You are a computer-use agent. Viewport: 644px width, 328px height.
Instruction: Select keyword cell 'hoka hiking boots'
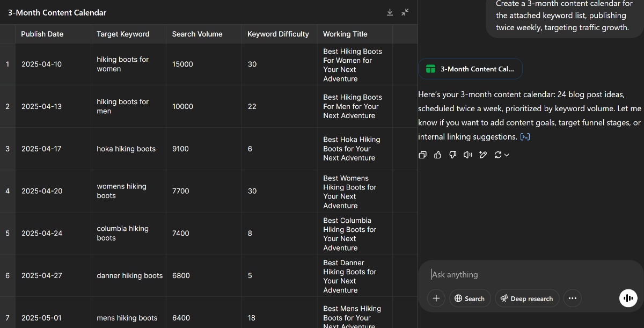128,149
